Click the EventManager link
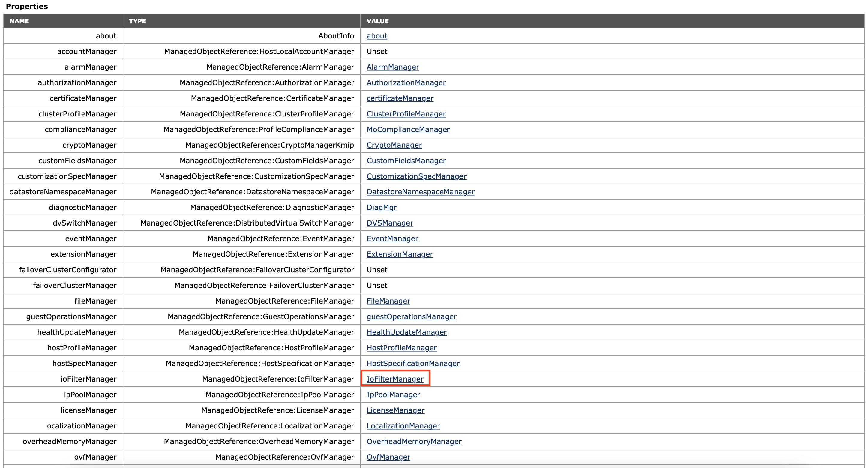The height and width of the screenshot is (468, 868). [392, 238]
